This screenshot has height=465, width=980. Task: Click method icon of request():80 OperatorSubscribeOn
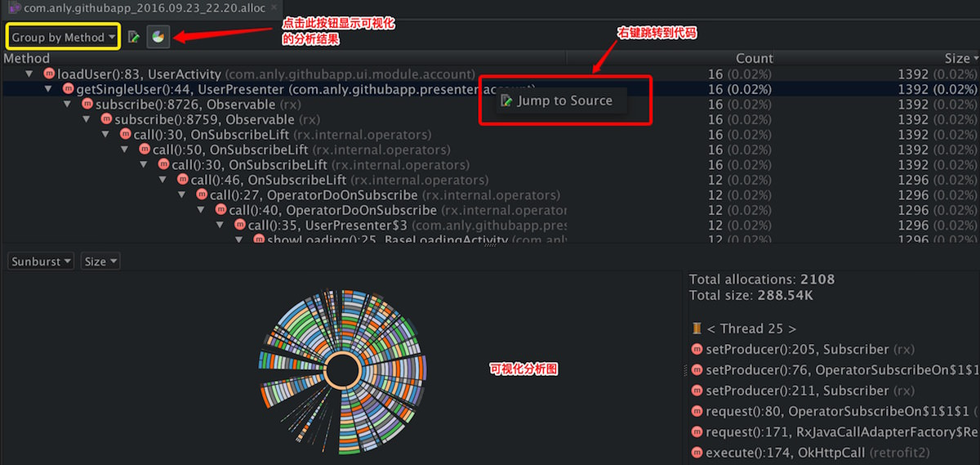[x=697, y=411]
